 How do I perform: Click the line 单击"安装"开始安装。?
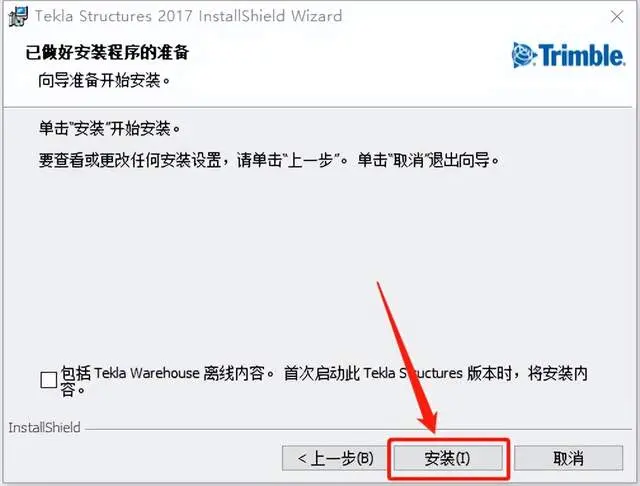[109, 129]
